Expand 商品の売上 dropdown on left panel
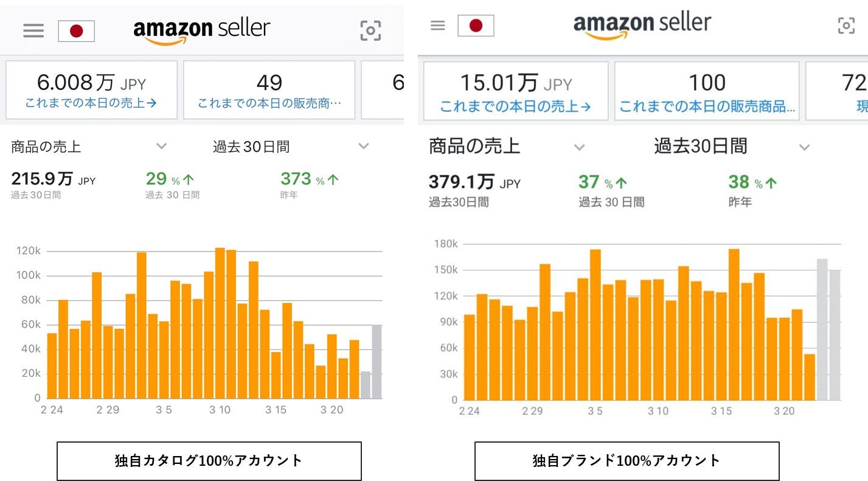 (161, 146)
